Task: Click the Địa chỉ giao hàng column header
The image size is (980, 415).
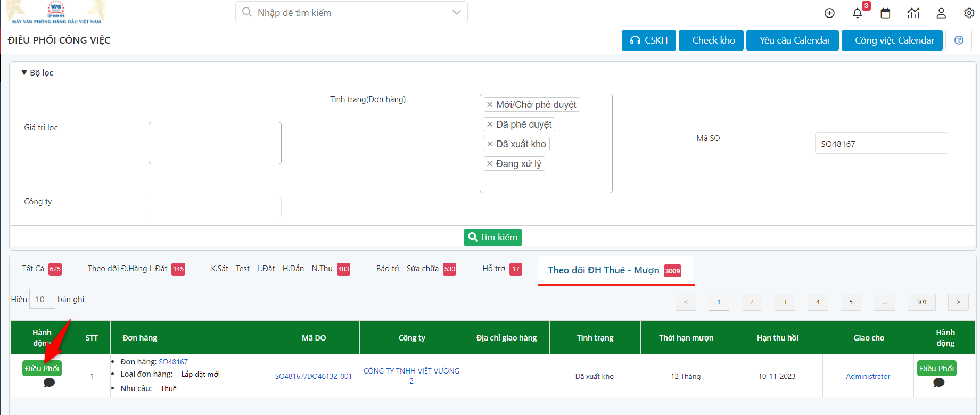Action: tap(506, 338)
